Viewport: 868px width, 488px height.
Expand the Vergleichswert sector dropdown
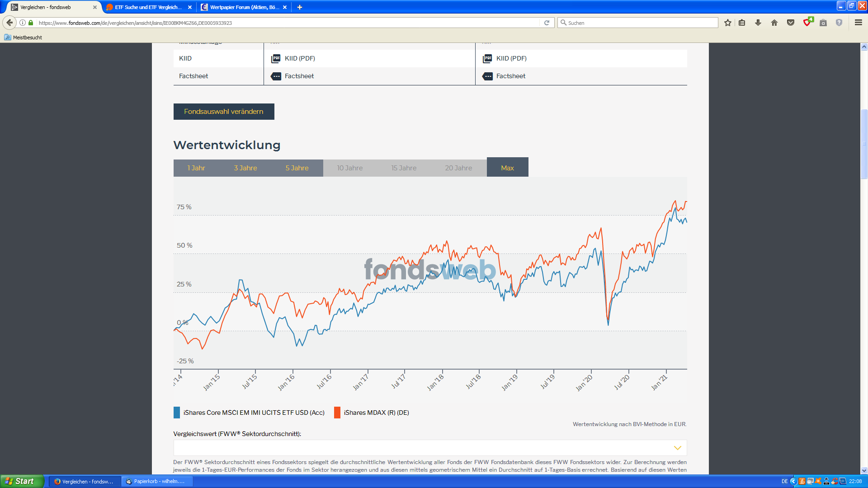tap(677, 448)
